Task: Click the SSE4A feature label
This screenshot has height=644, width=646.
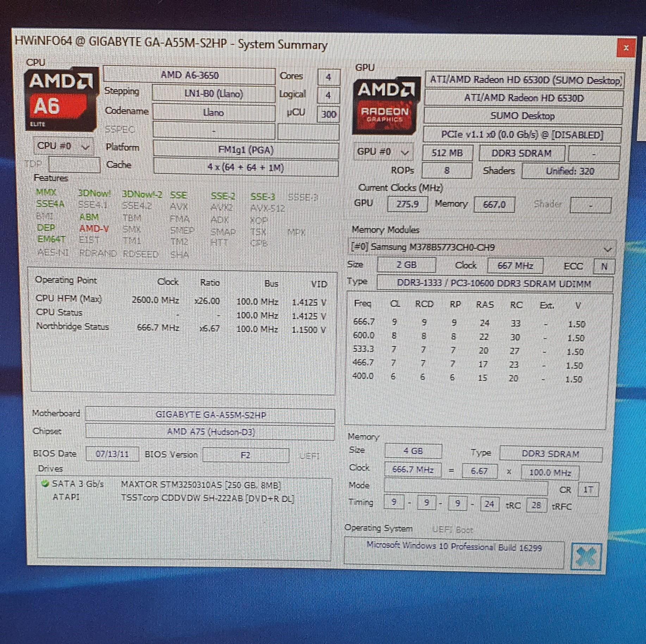Action: [50, 204]
